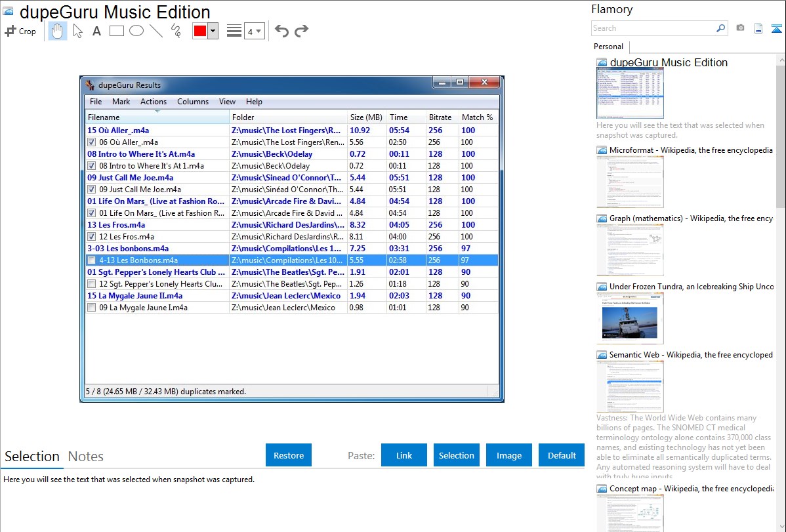Image resolution: width=786 pixels, height=532 pixels.
Task: Pick the rectangle shape tool
Action: click(x=117, y=31)
